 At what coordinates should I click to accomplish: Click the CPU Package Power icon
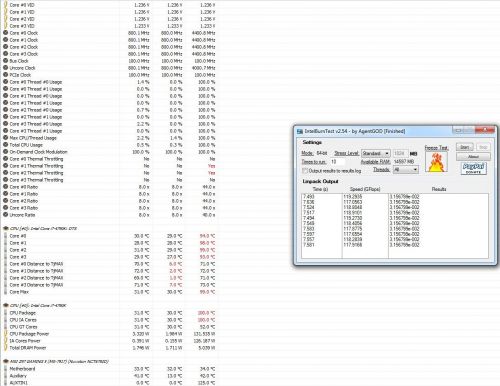click(x=5, y=334)
